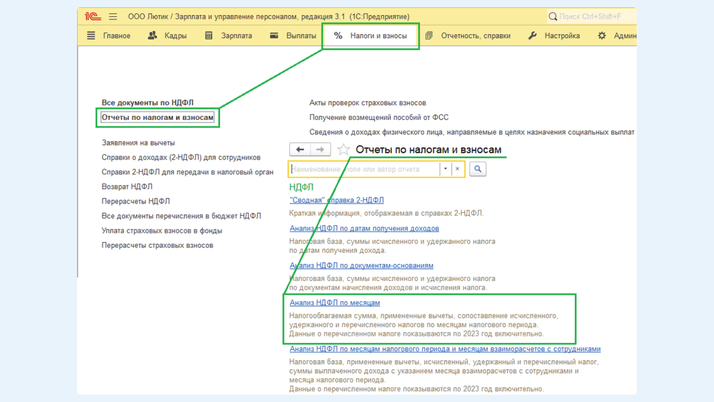Open the Кадры section in the top panel
This screenshot has width=714, height=402.
click(x=167, y=36)
